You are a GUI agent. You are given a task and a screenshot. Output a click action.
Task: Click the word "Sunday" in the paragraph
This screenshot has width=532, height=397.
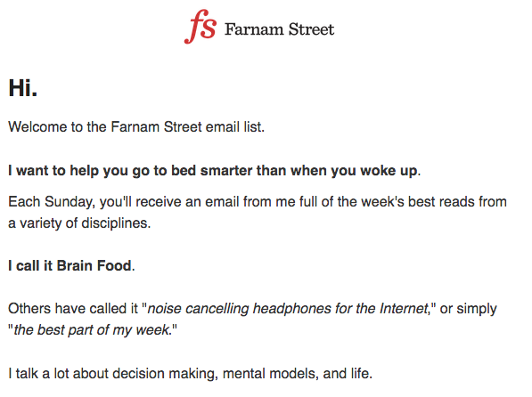(70, 202)
